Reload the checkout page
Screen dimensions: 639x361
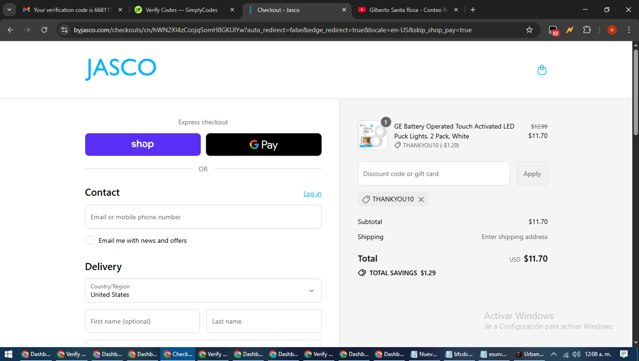[x=44, y=30]
